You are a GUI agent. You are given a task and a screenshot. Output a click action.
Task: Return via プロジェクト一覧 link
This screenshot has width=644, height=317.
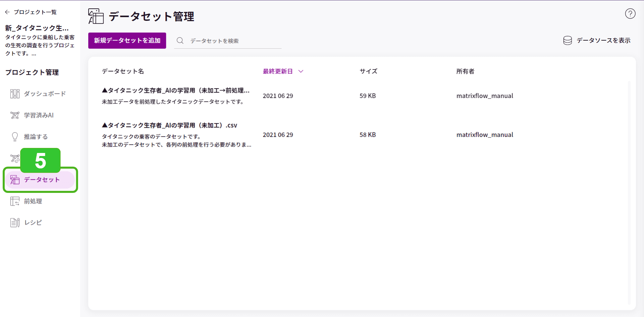[x=35, y=12]
